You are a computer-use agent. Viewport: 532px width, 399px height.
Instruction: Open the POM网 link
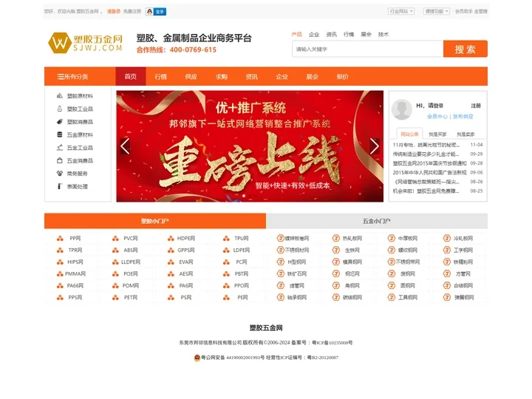[x=131, y=286]
